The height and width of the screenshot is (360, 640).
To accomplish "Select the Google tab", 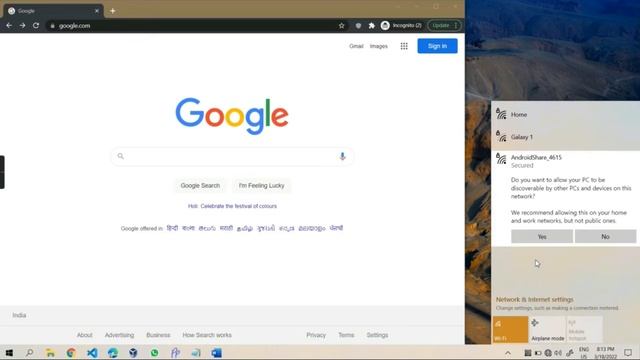I will point(53,11).
